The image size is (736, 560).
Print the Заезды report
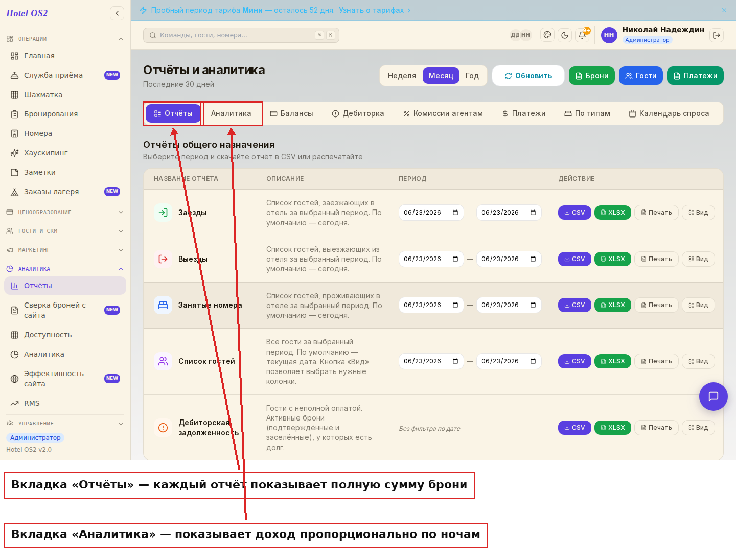[656, 213]
